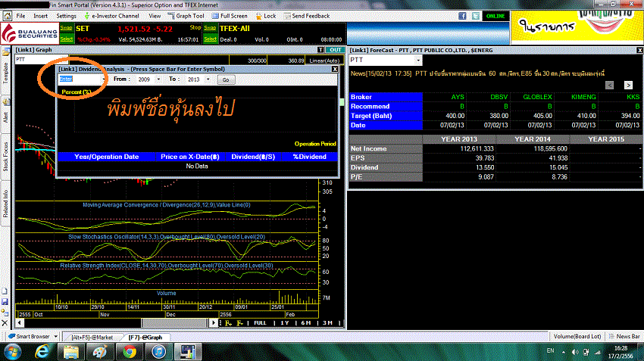Expand the To year 2013 dropdown
The width and height of the screenshot is (644, 361).
click(208, 79)
